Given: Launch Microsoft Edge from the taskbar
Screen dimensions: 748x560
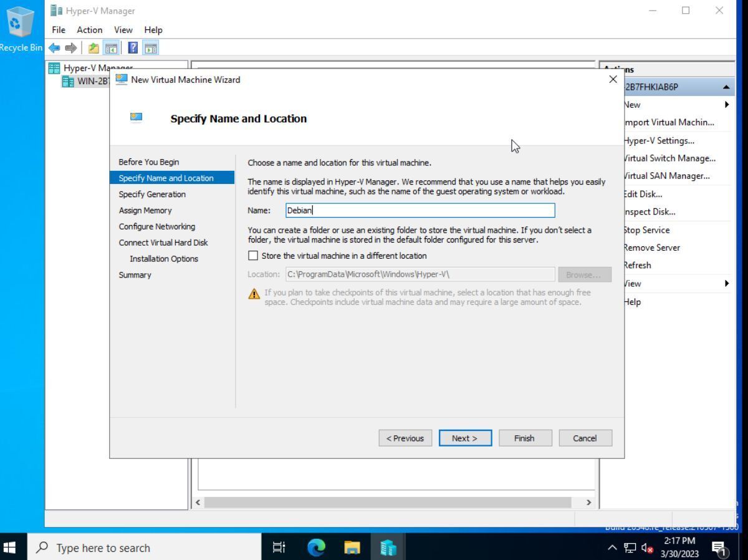Looking at the screenshot, I should [x=316, y=548].
